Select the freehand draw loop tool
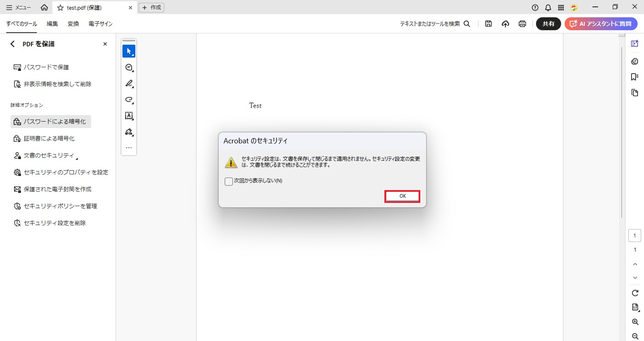Viewport: 644px width, 341px height. point(129,100)
